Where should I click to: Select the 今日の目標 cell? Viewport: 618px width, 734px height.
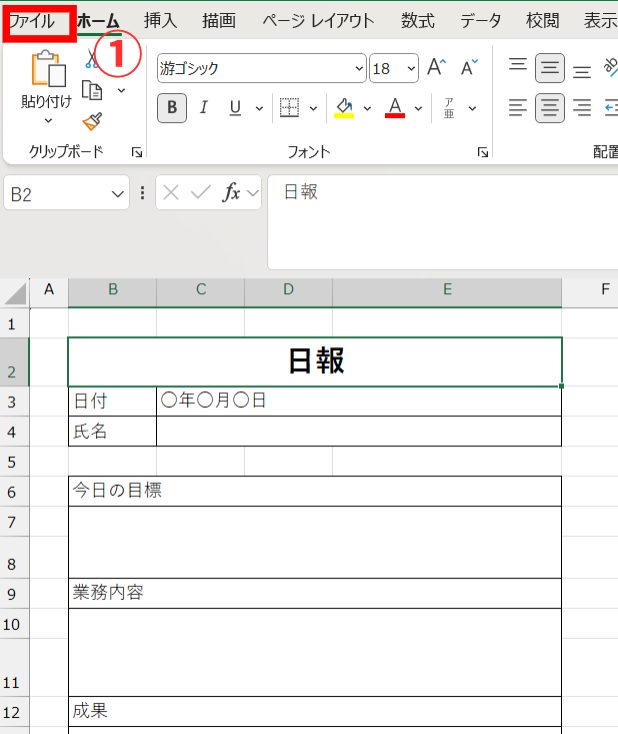(315, 491)
